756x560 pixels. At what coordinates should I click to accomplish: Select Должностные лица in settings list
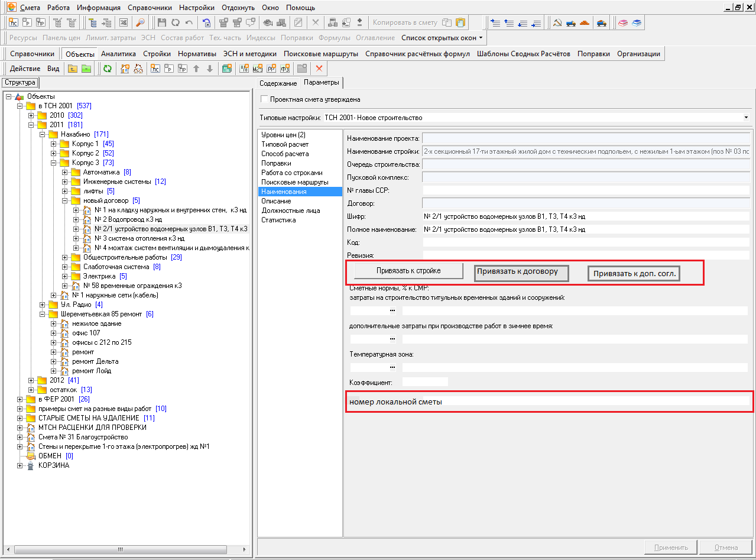coord(290,211)
